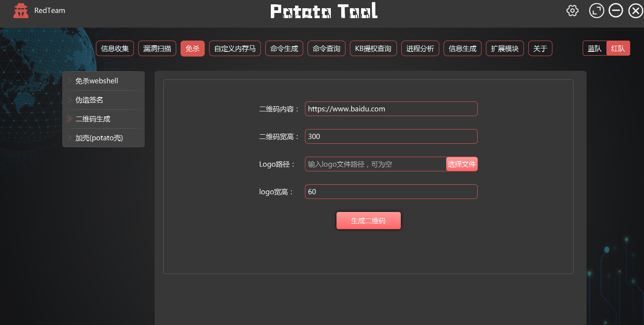644x325 pixels.
Task: Switch to 蓝队 blue team mode
Action: [x=595, y=48]
